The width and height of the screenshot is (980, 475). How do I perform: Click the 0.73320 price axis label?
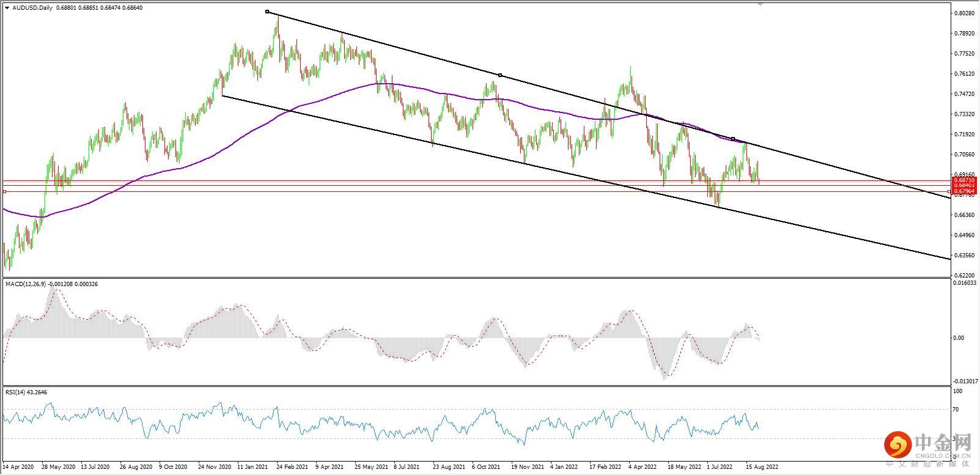964,114
